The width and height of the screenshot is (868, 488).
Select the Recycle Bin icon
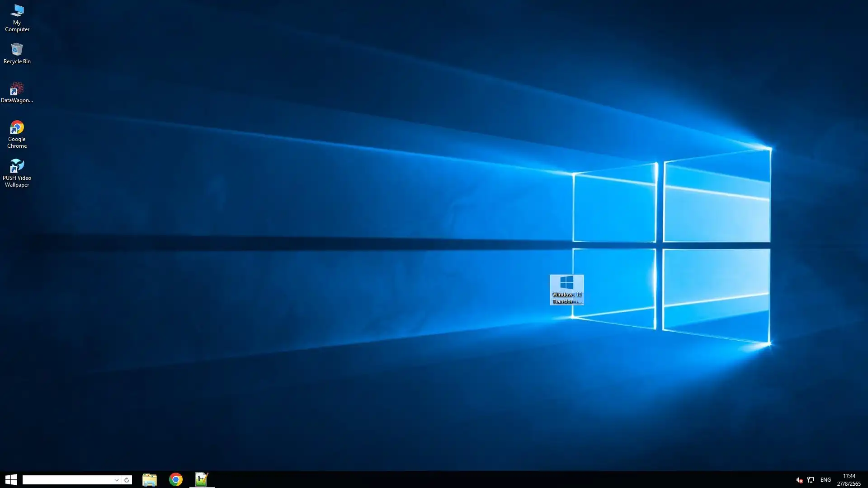(x=17, y=49)
